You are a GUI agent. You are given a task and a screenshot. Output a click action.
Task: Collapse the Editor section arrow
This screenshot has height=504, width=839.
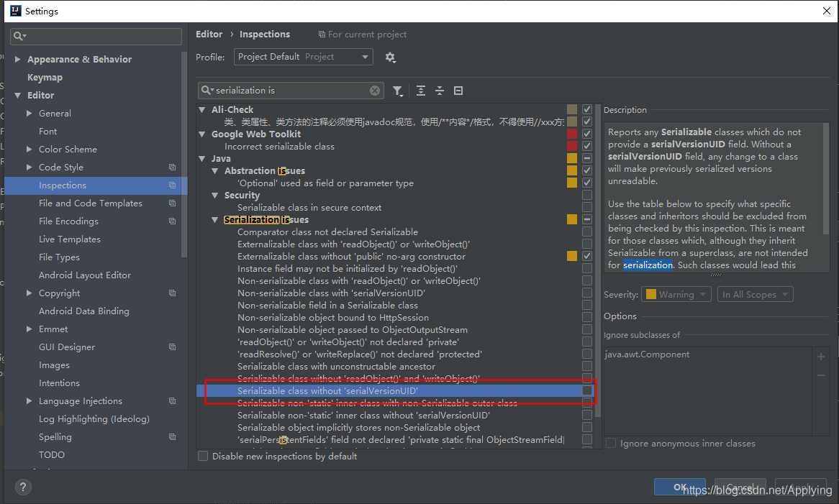click(x=18, y=95)
